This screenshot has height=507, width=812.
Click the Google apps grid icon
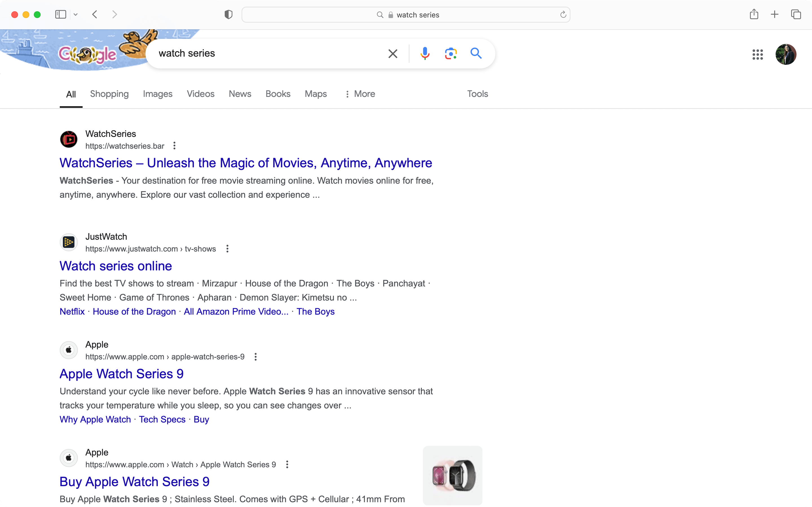(758, 53)
